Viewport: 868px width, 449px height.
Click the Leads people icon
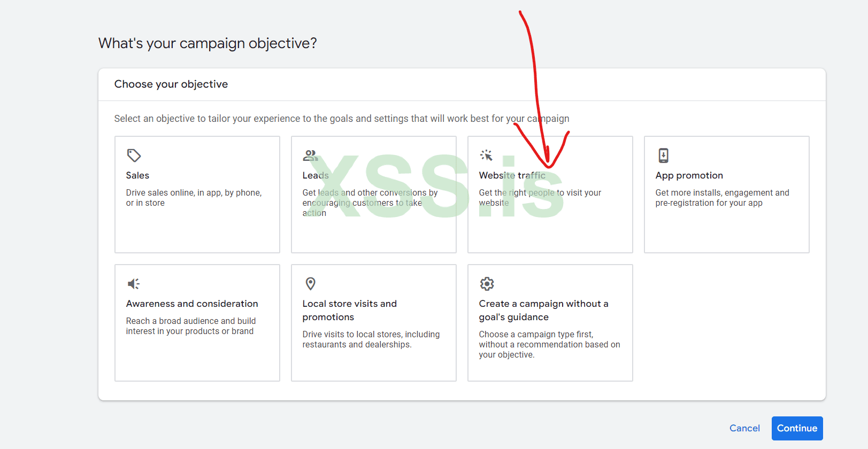pyautogui.click(x=310, y=156)
